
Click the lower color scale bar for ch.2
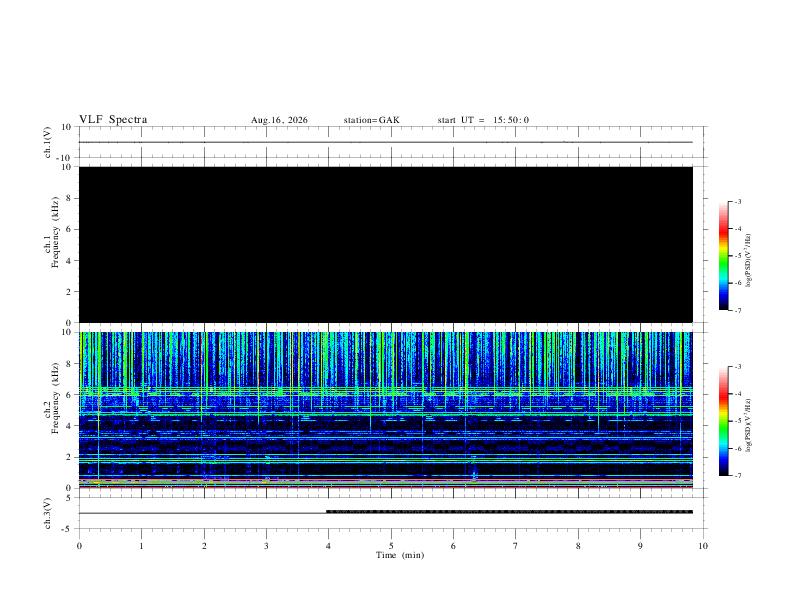pyautogui.click(x=723, y=421)
